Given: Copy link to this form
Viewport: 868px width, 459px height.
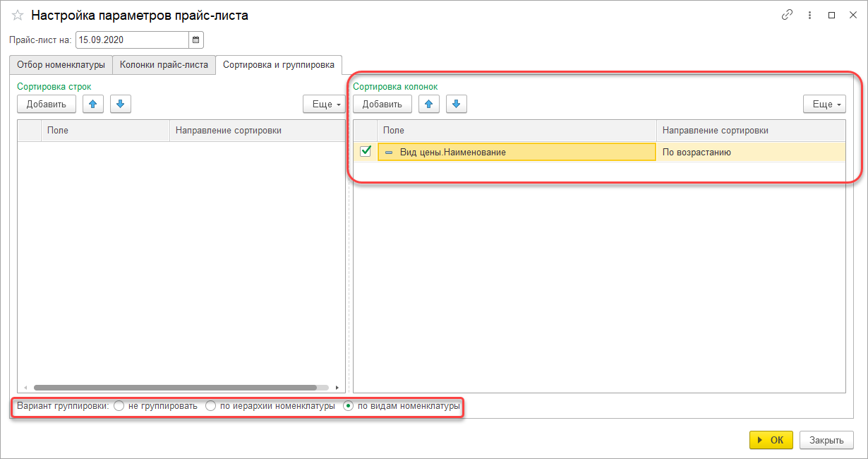Looking at the screenshot, I should (x=788, y=15).
